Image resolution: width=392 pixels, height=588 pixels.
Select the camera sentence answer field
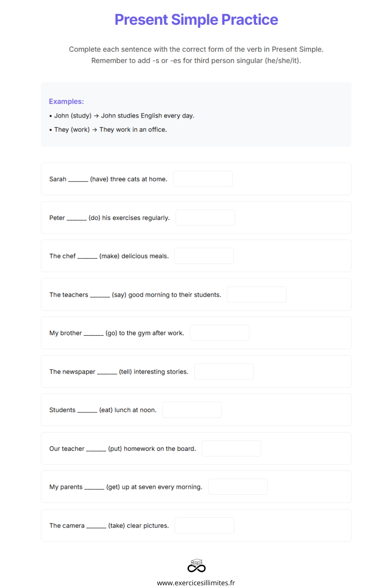click(205, 525)
